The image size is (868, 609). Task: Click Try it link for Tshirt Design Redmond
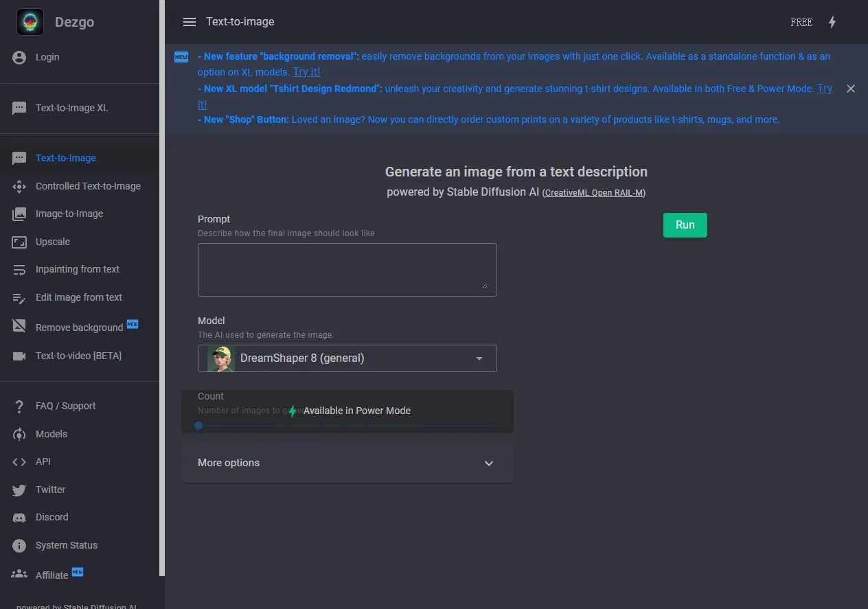click(x=825, y=89)
